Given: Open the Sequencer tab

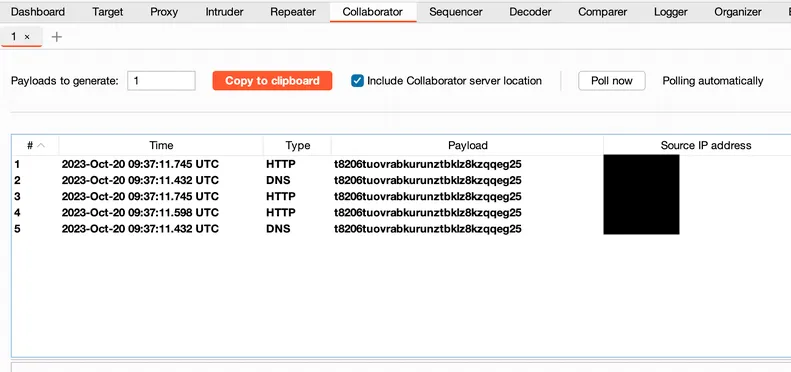Looking at the screenshot, I should click(x=456, y=12).
